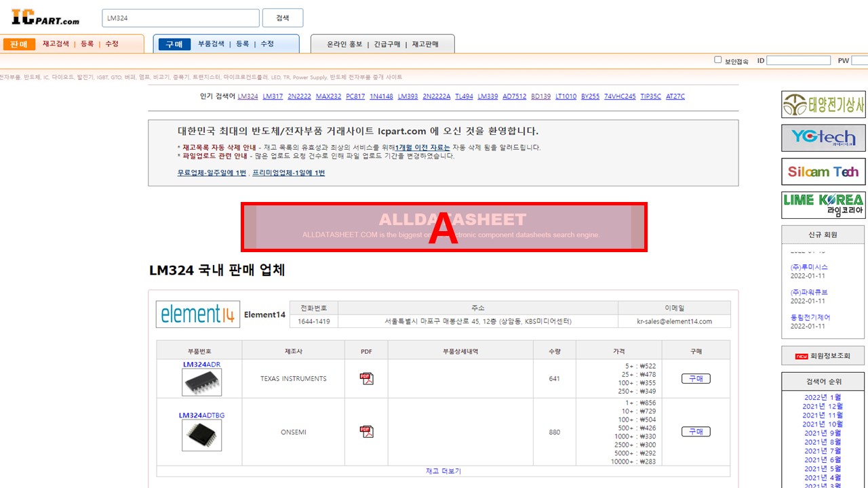Open the 재고판매 menu
868x488 pixels.
pos(425,44)
